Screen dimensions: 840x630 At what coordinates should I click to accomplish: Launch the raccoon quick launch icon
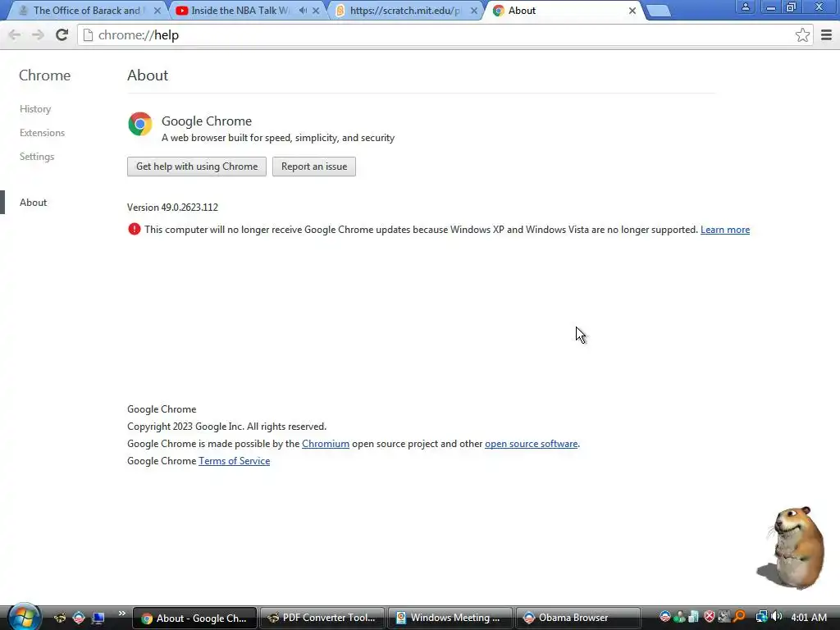click(60, 618)
